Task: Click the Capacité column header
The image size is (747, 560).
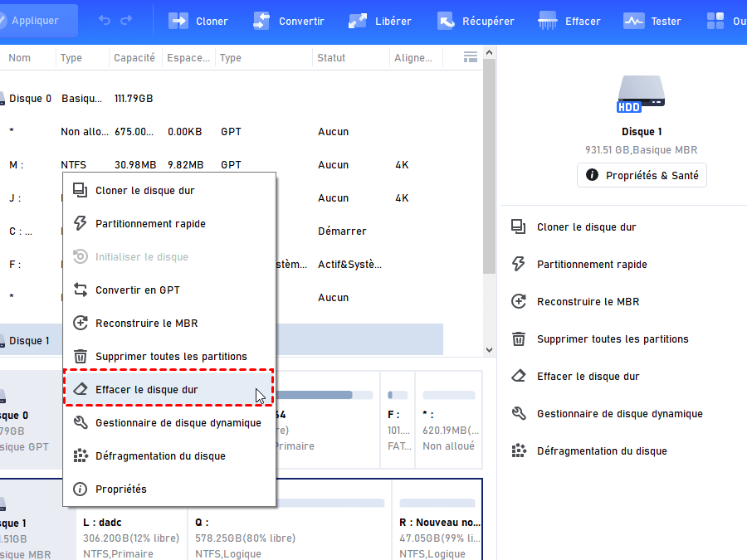Action: 134,57
